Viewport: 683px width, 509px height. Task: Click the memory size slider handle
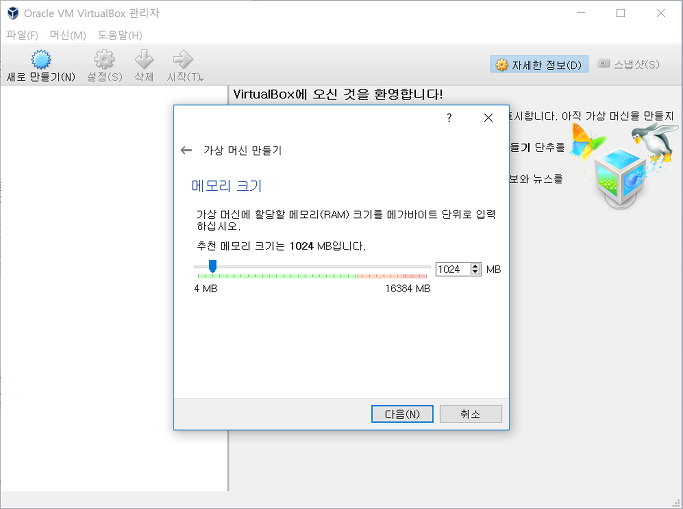tap(213, 266)
